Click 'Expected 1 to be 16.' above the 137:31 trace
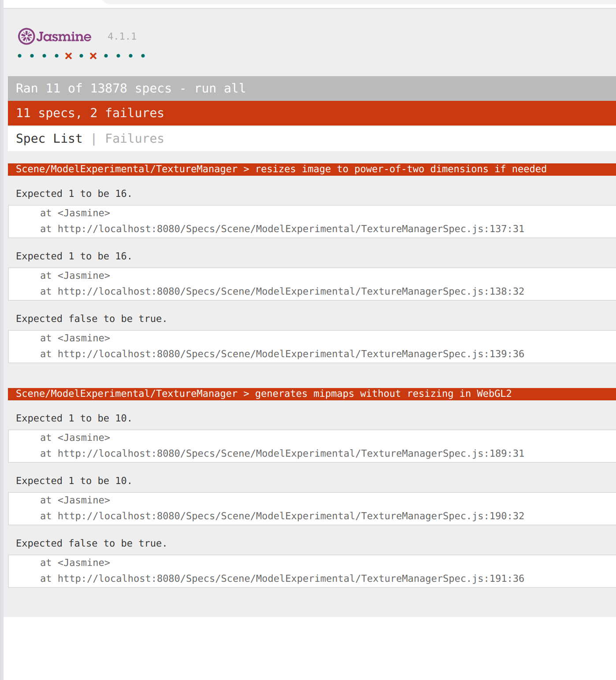Viewport: 616px width, 680px height. tap(74, 194)
